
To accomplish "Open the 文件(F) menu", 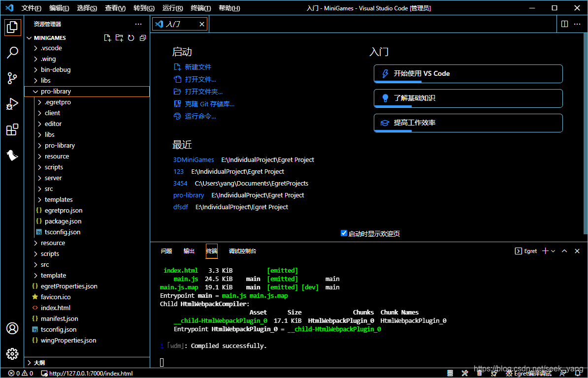I will (x=31, y=8).
